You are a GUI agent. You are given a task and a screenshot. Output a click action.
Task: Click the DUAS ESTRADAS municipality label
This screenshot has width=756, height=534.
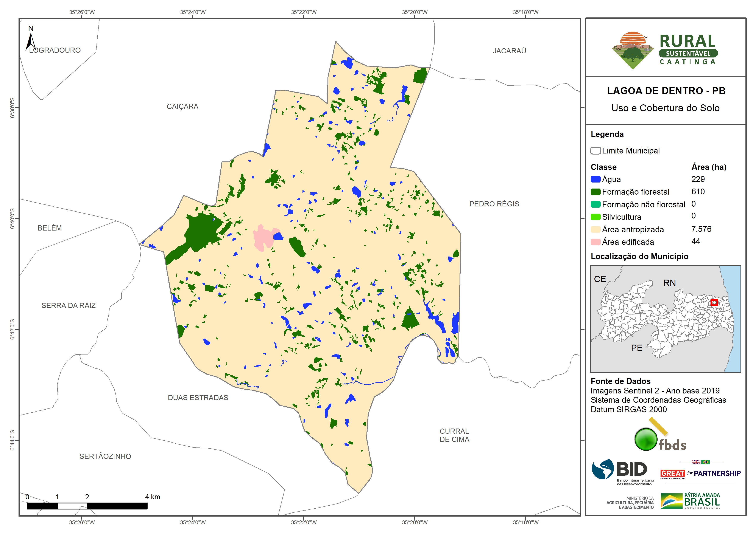point(198,398)
